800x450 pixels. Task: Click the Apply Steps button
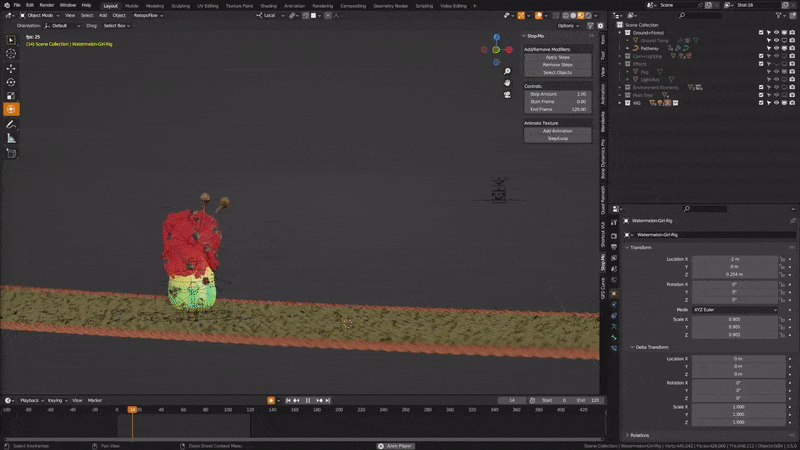[558, 57]
